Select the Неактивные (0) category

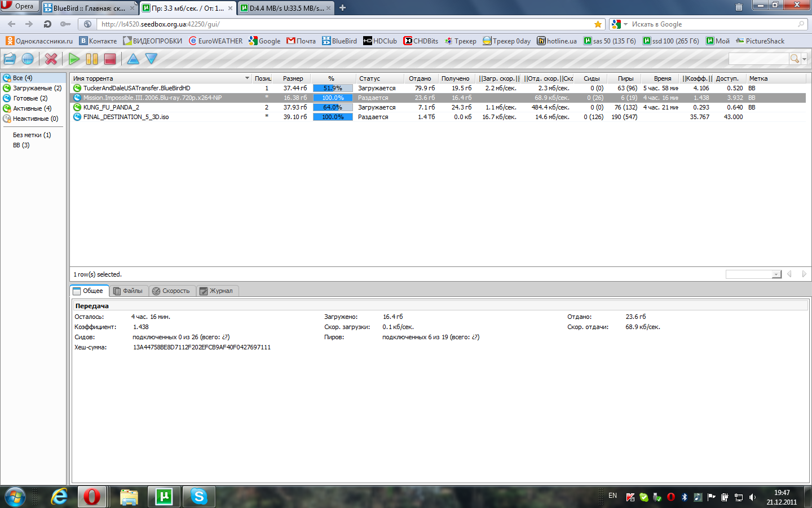(33, 119)
